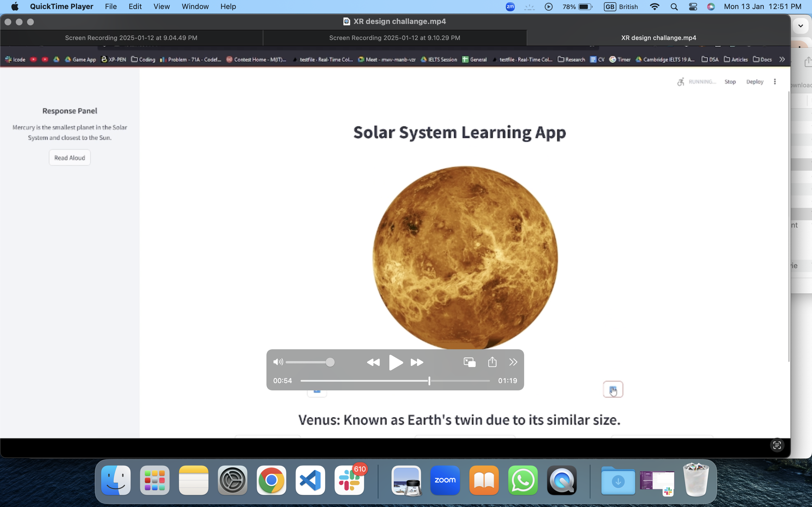Click the Zoom status icon in menu bar
Screen dimensions: 812x507
click(x=510, y=7)
